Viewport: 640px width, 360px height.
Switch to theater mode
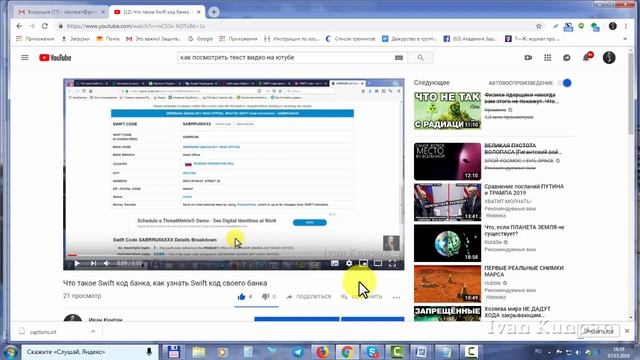tap(378, 263)
